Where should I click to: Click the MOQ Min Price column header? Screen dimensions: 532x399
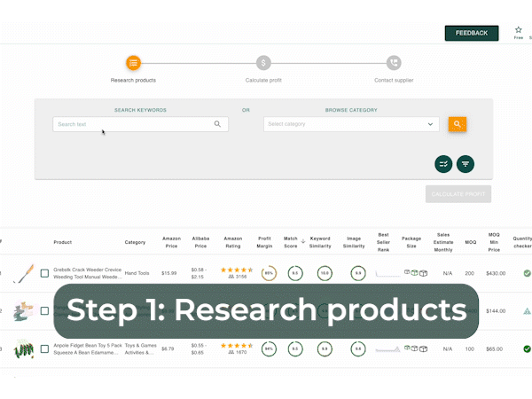[x=494, y=242]
